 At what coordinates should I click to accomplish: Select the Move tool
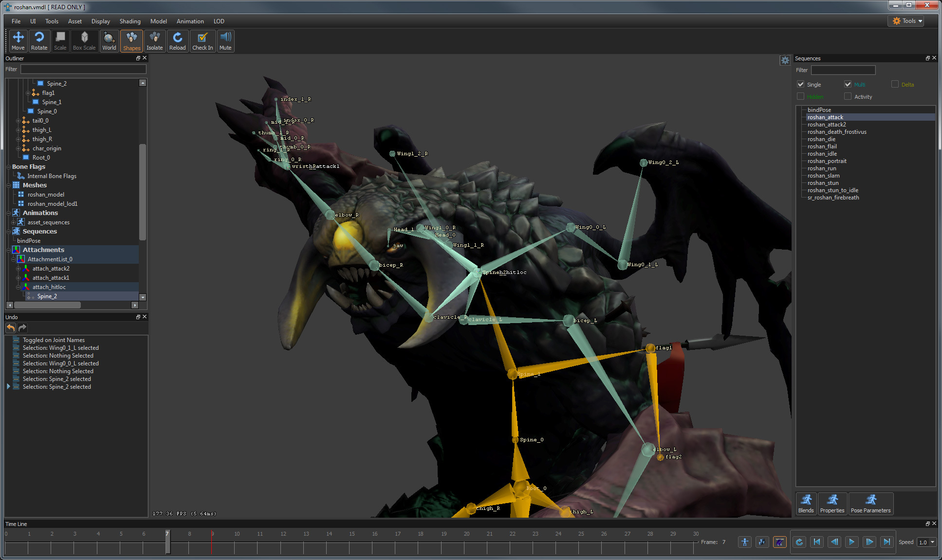point(18,41)
